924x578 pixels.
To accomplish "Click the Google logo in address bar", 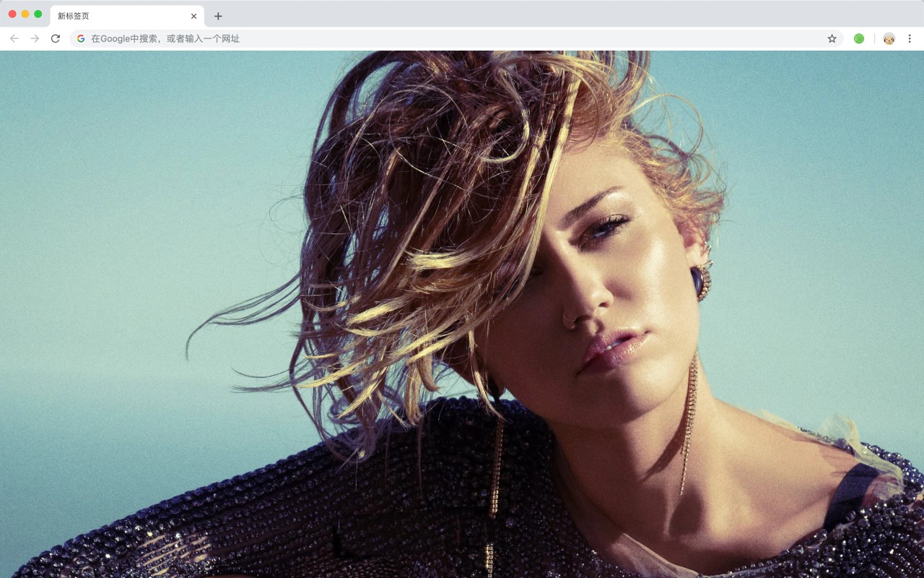I will click(x=81, y=38).
